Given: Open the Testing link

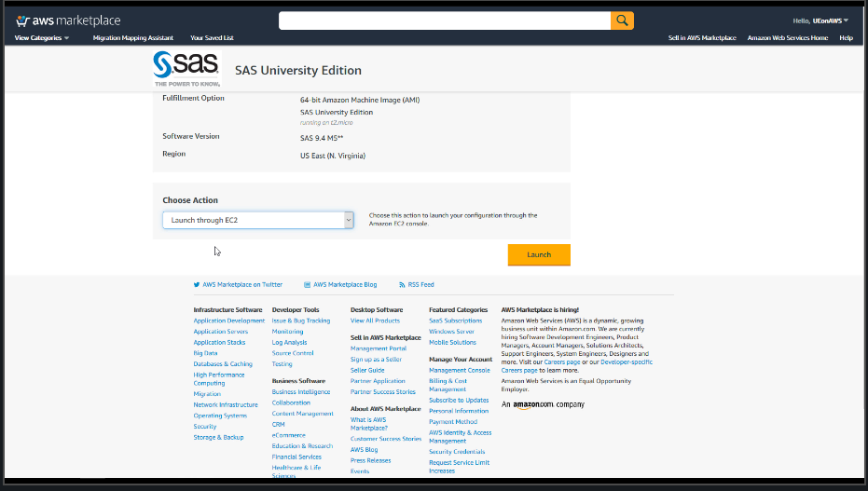Looking at the screenshot, I should (x=282, y=364).
